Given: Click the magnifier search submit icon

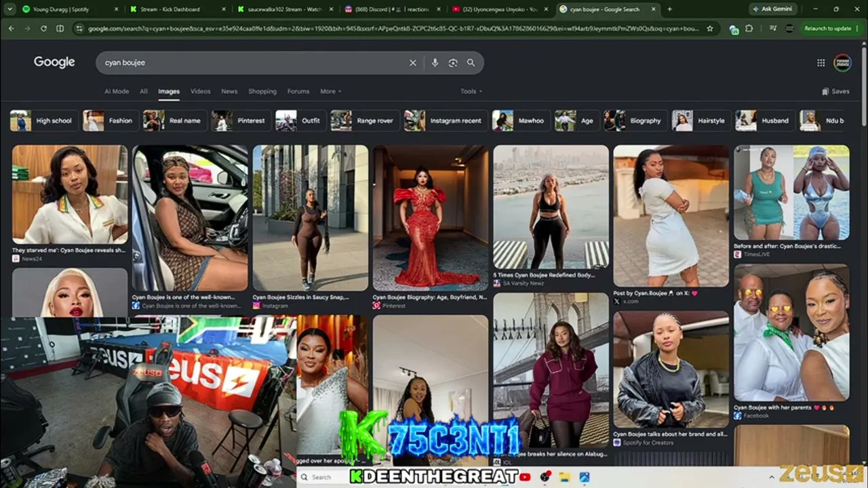Looking at the screenshot, I should point(471,62).
